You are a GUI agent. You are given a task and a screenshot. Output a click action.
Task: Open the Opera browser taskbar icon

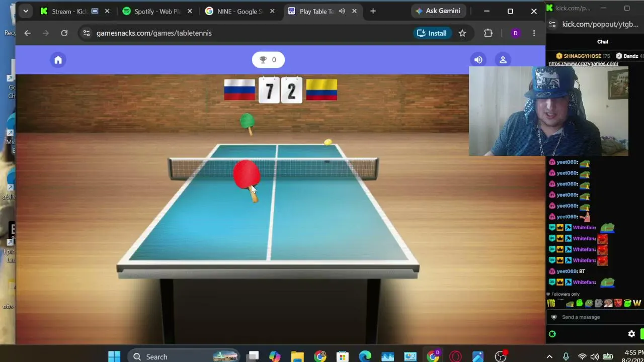pos(455,356)
